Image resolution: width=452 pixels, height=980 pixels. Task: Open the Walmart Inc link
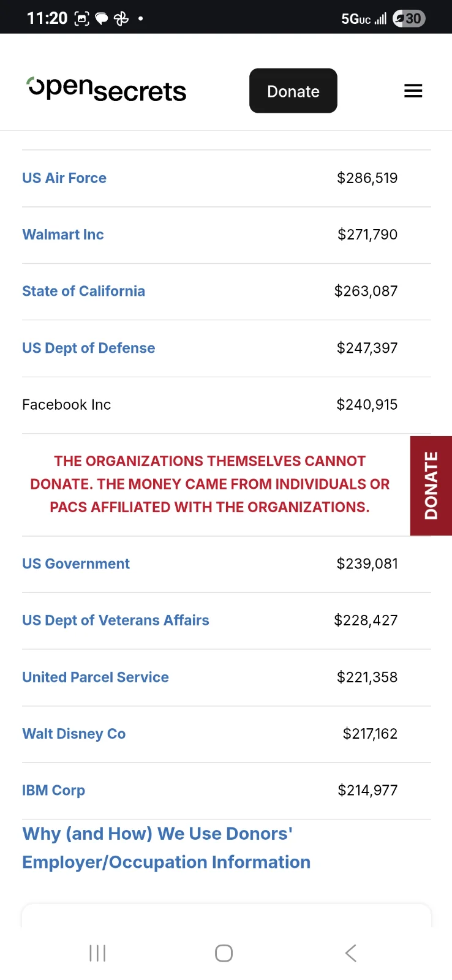point(63,235)
